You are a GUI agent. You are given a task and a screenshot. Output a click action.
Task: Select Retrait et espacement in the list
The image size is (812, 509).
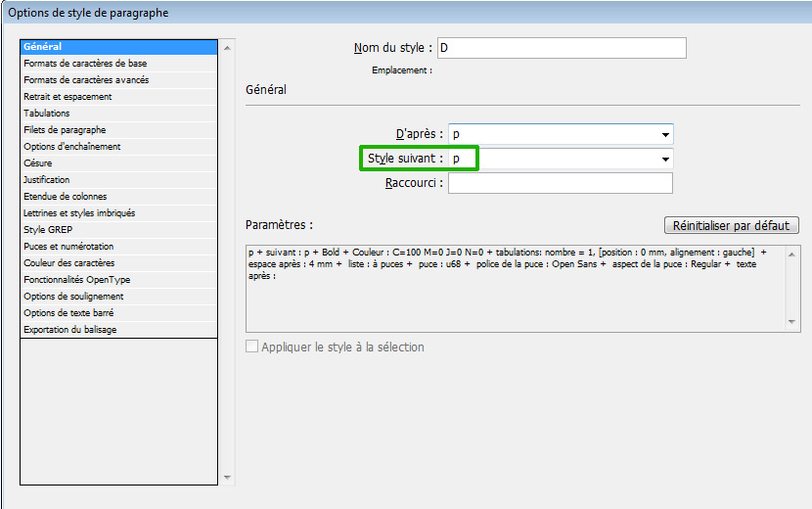(x=68, y=97)
